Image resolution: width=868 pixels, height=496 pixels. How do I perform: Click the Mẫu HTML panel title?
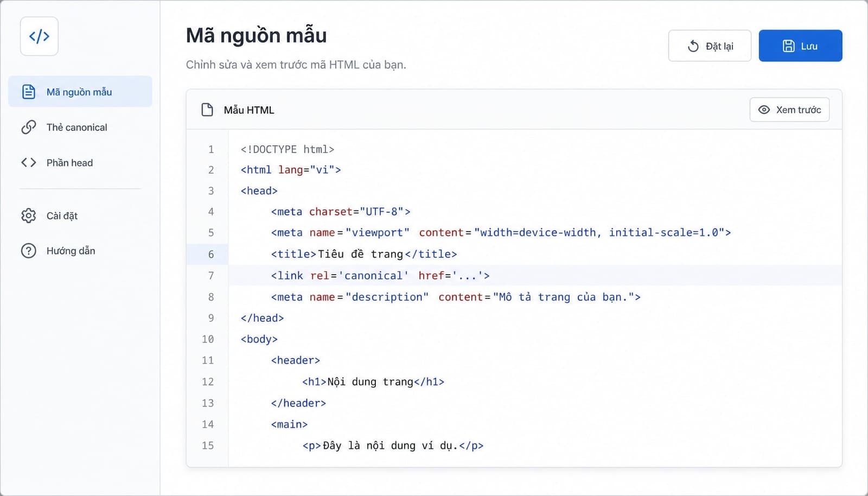[x=249, y=110]
